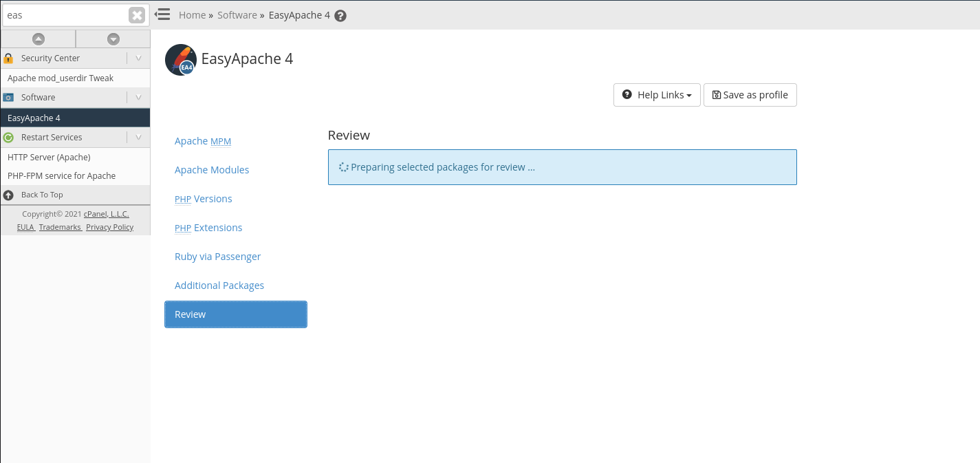Viewport: 980px width, 463px height.
Task: Click the collapse-all up arrow button
Action: click(x=39, y=39)
